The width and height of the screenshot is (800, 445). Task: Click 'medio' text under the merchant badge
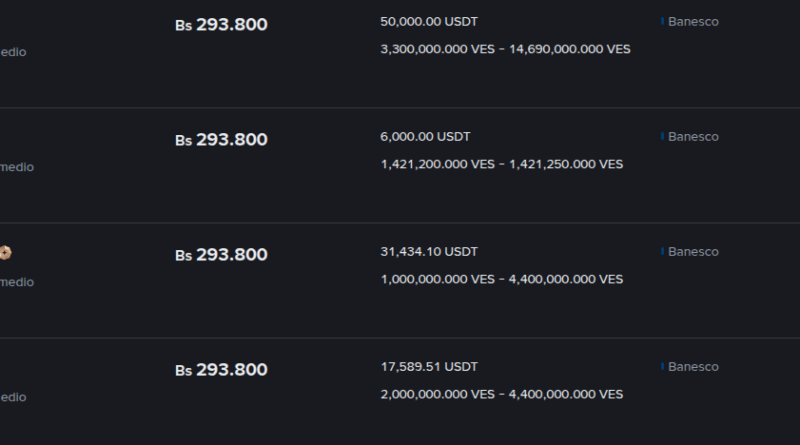point(16,282)
